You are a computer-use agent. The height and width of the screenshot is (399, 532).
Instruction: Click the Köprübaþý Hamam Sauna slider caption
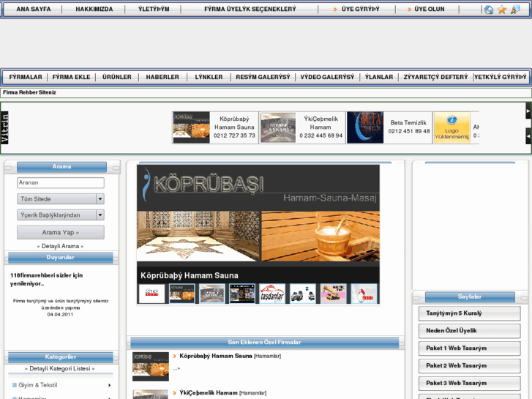click(190, 275)
